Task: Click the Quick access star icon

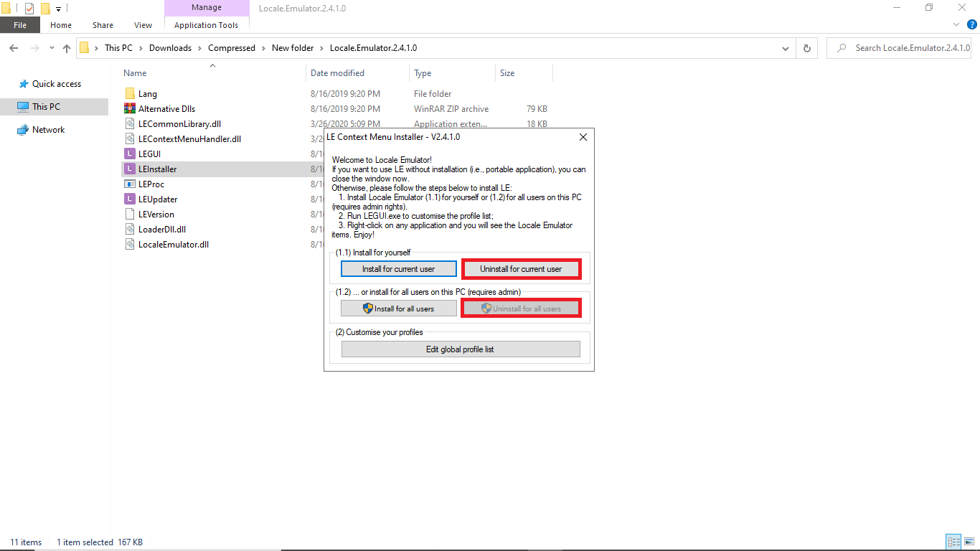Action: 24,84
